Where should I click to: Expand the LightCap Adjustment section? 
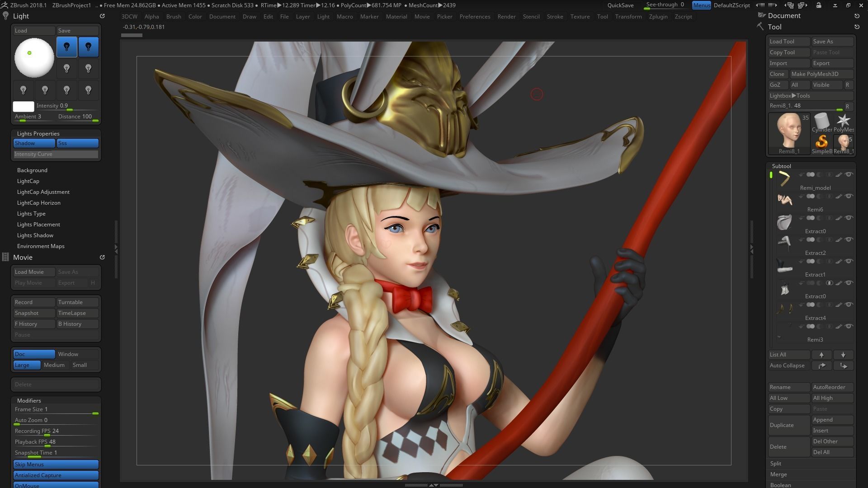43,192
